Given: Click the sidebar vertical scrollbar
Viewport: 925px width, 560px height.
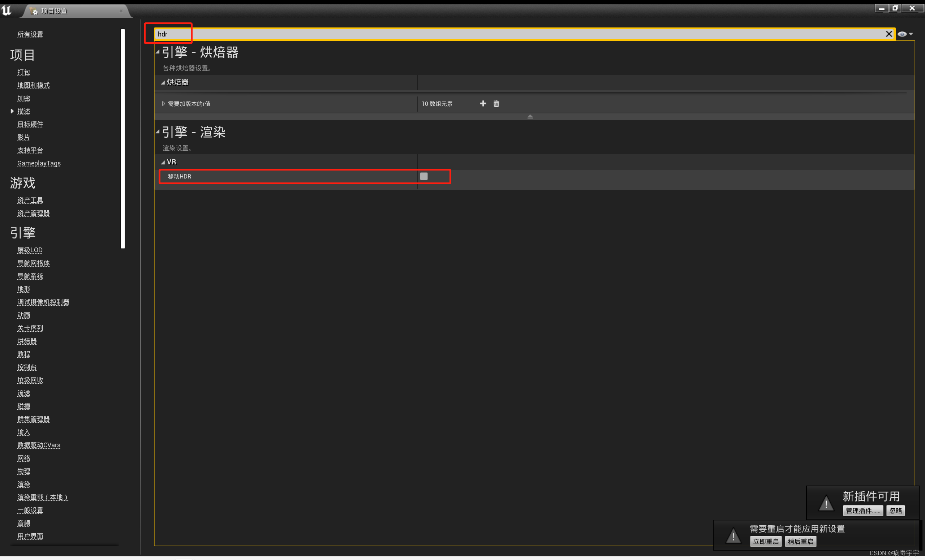Looking at the screenshot, I should (123, 139).
